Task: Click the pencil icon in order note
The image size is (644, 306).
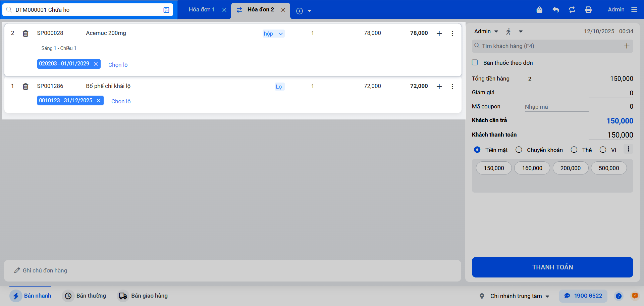Action: [17, 270]
